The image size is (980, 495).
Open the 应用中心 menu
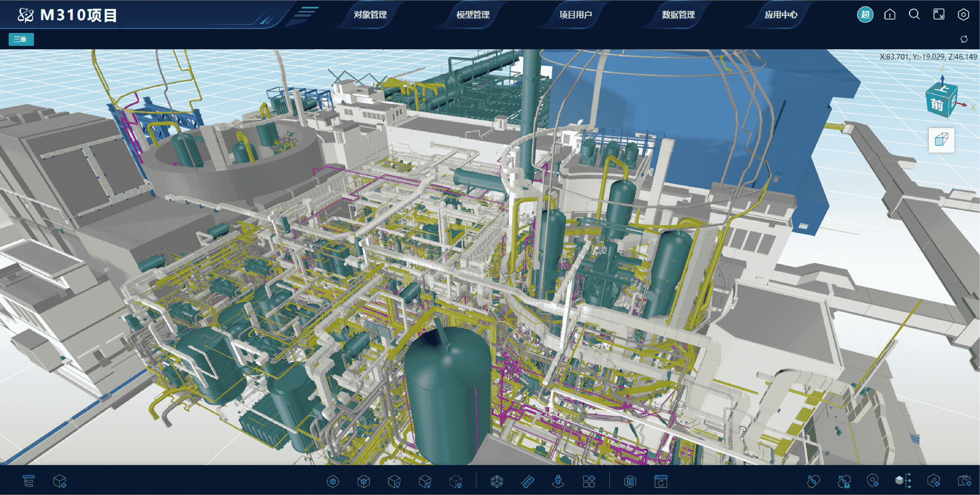click(x=781, y=14)
